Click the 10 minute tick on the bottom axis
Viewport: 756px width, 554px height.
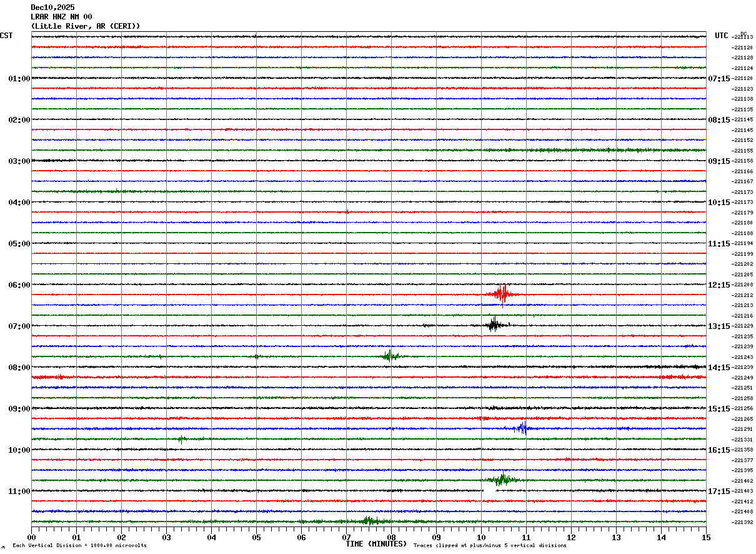(481, 537)
